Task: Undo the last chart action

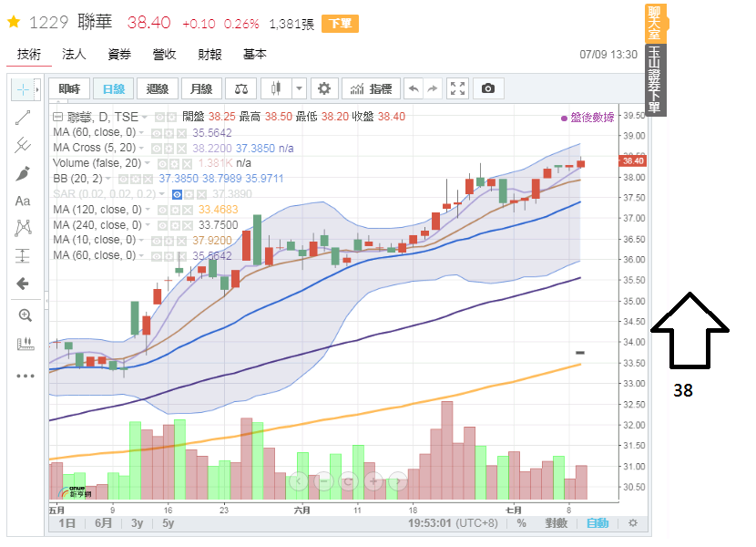Action: 414,88
